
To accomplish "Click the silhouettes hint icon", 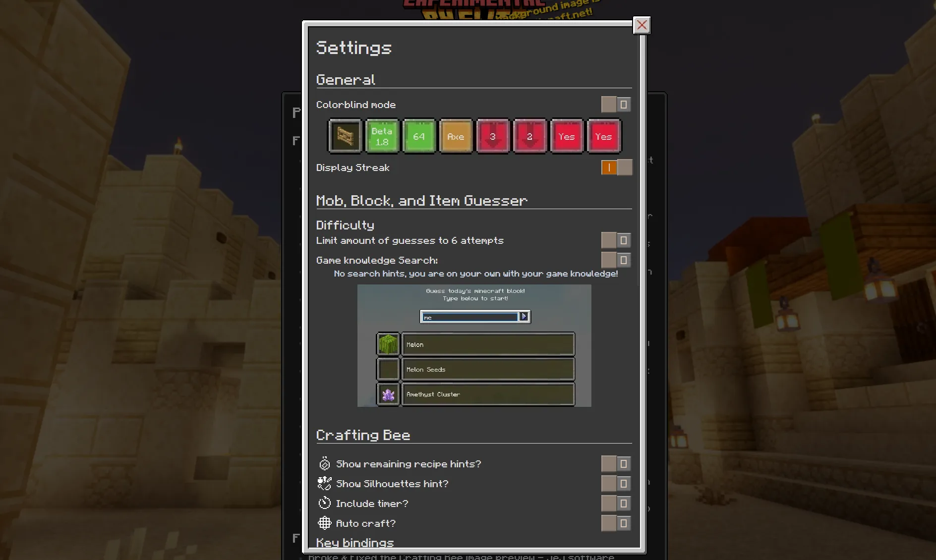I will pos(324,484).
